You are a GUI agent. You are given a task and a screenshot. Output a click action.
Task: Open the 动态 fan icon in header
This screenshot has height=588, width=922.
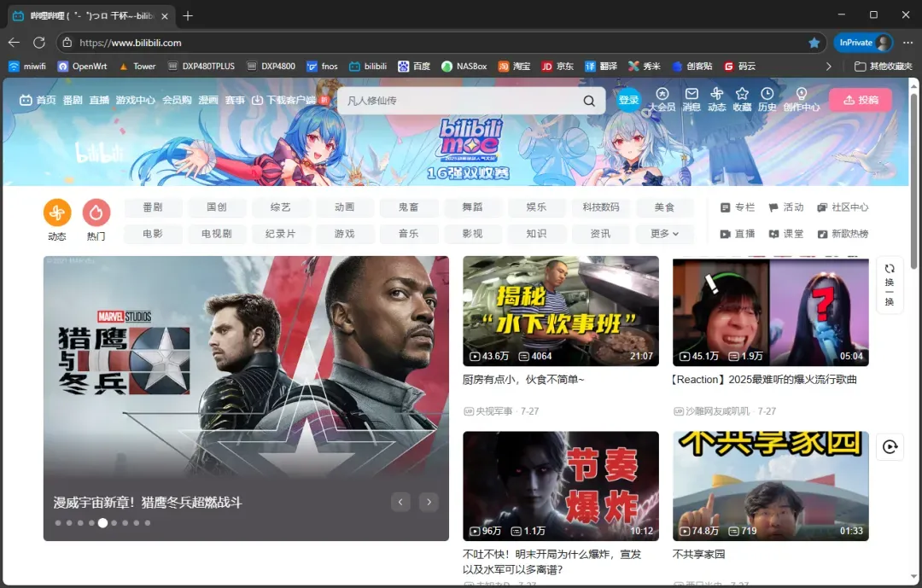click(717, 99)
